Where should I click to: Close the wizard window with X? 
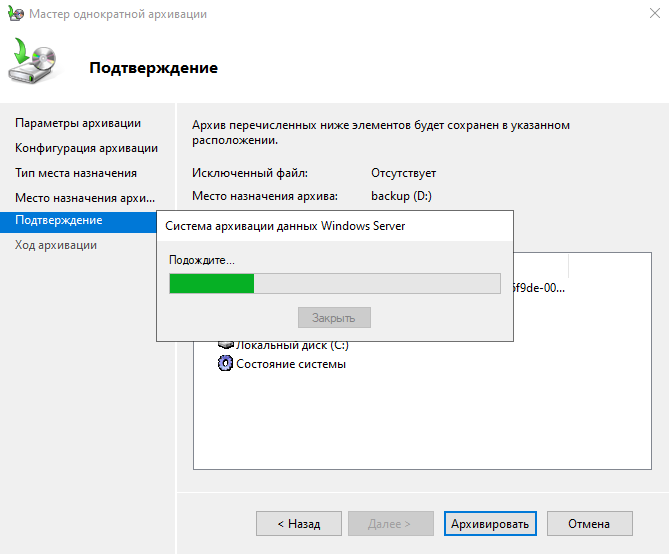click(654, 13)
